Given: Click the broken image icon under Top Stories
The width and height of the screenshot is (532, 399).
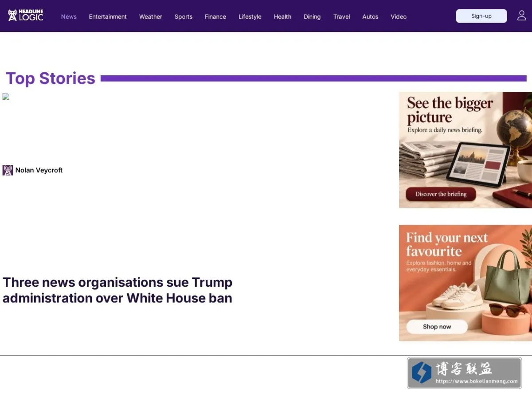Looking at the screenshot, I should click(x=6, y=97).
